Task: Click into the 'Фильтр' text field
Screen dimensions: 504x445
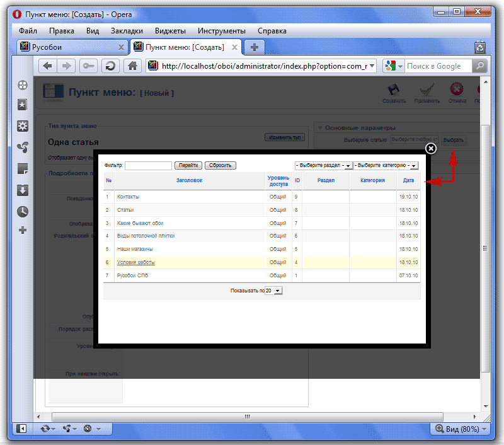Action: 148,166
